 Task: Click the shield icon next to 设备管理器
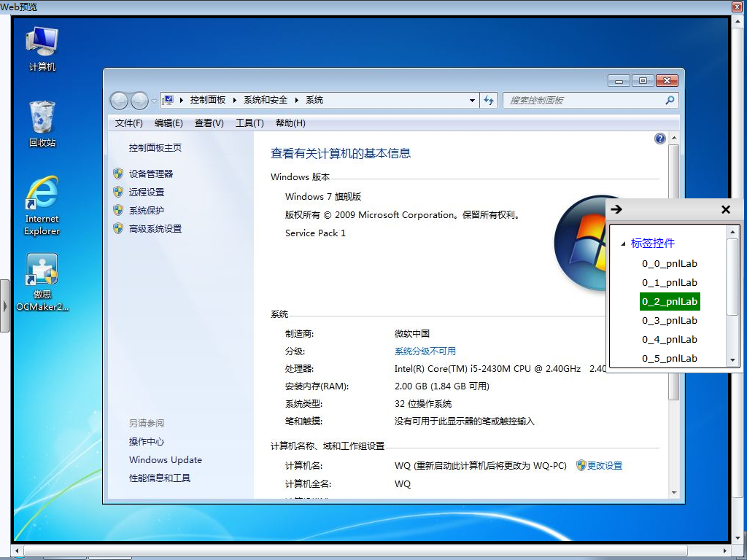118,174
